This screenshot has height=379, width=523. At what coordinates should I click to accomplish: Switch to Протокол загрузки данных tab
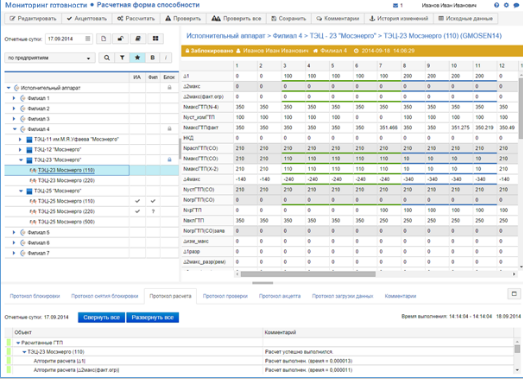point(342,296)
